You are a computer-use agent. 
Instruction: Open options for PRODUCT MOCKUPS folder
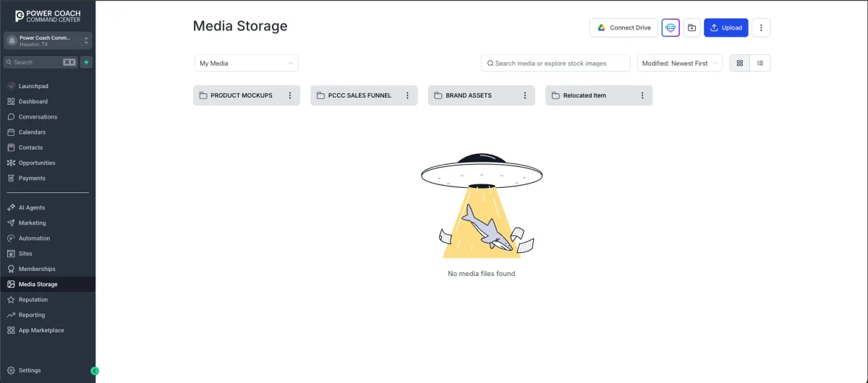tap(290, 95)
